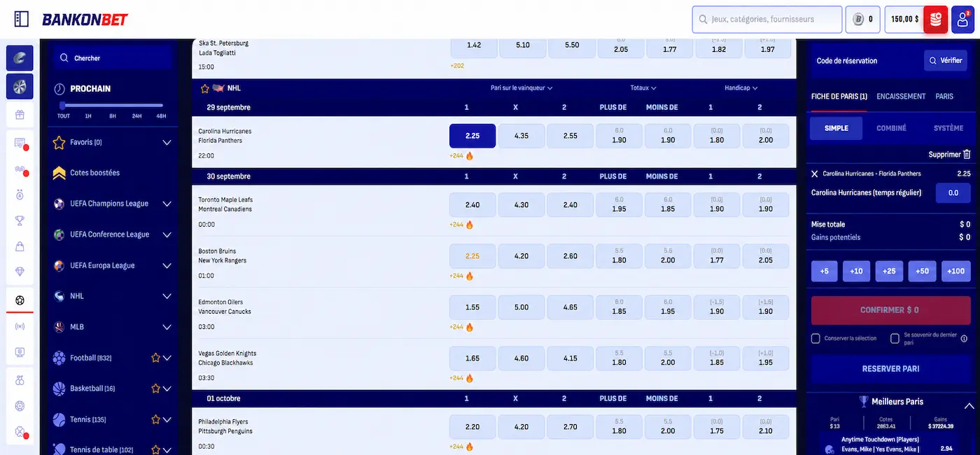
Task: Open the user profile icon with notification badge
Action: pyautogui.click(x=963, y=20)
